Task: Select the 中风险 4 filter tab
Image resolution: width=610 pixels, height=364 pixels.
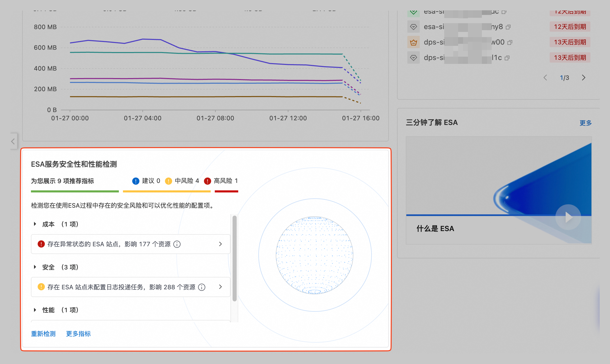Action: pos(182,181)
